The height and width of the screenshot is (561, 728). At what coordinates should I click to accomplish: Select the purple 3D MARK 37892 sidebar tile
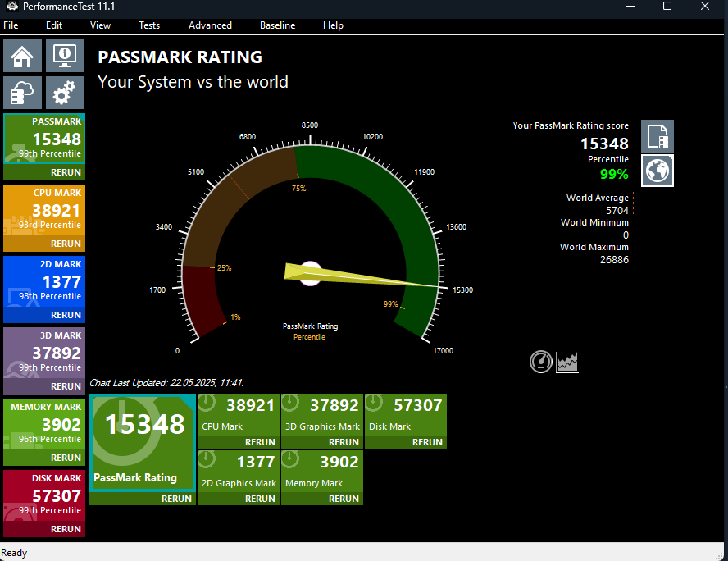pos(44,353)
